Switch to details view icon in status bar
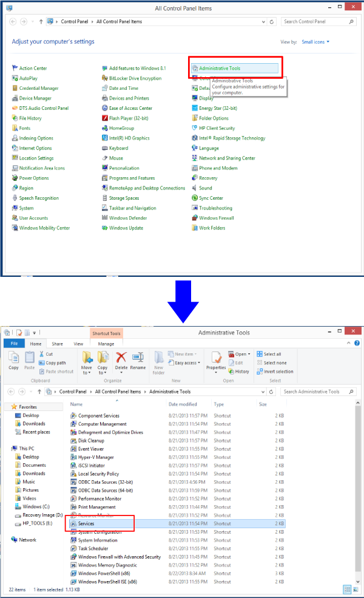 tap(347, 590)
